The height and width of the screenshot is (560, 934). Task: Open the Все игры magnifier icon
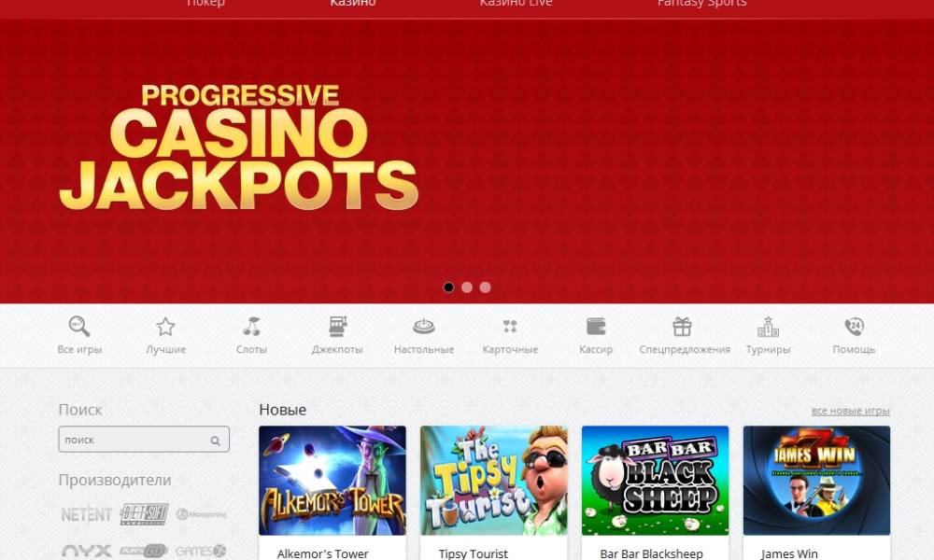79,326
